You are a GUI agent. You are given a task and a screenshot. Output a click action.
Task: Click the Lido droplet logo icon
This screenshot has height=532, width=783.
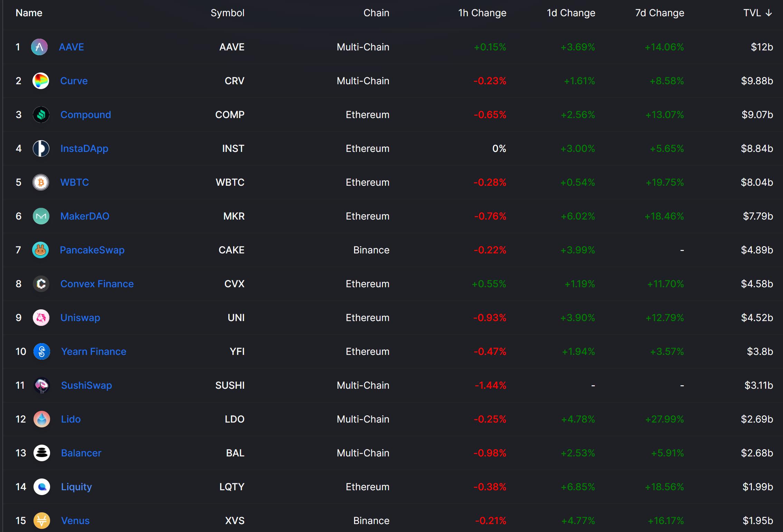(41, 419)
